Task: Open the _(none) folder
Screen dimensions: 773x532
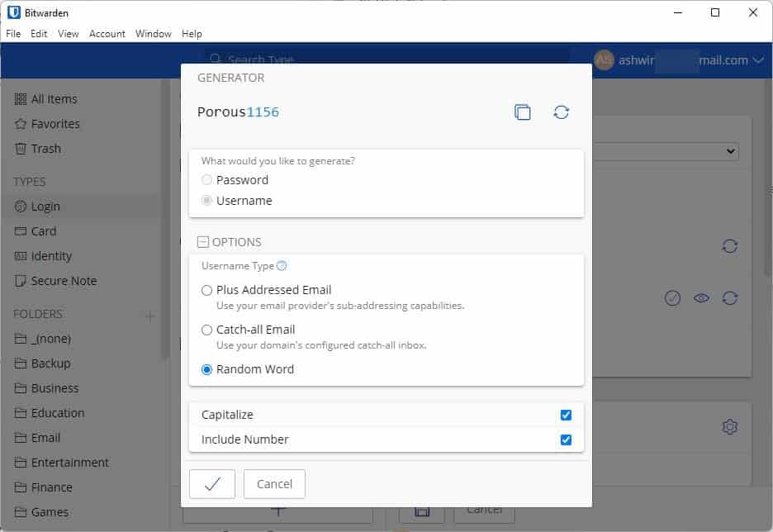Action: coord(50,339)
